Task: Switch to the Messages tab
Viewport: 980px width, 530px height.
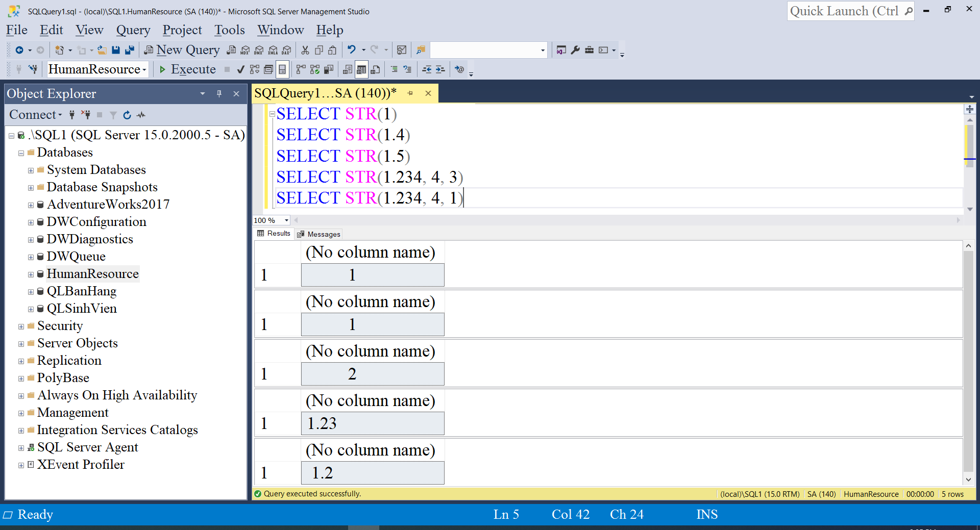Action: pyautogui.click(x=319, y=234)
